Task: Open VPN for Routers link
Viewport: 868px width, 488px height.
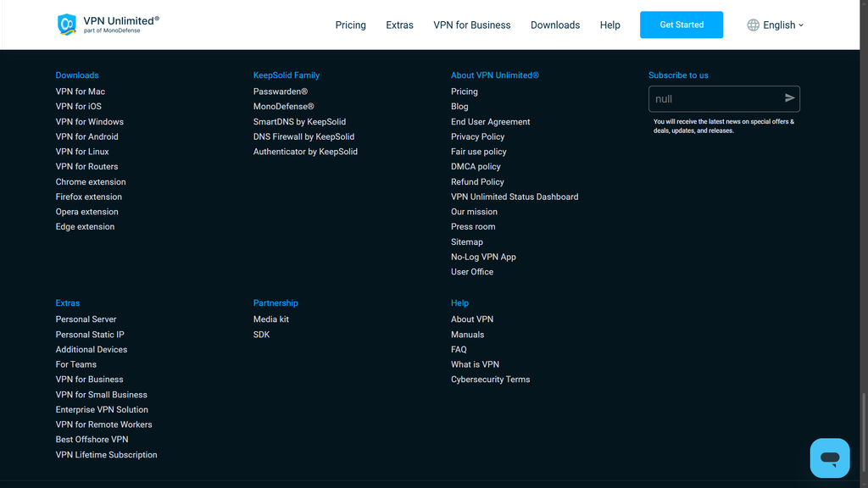Action: 87,167
